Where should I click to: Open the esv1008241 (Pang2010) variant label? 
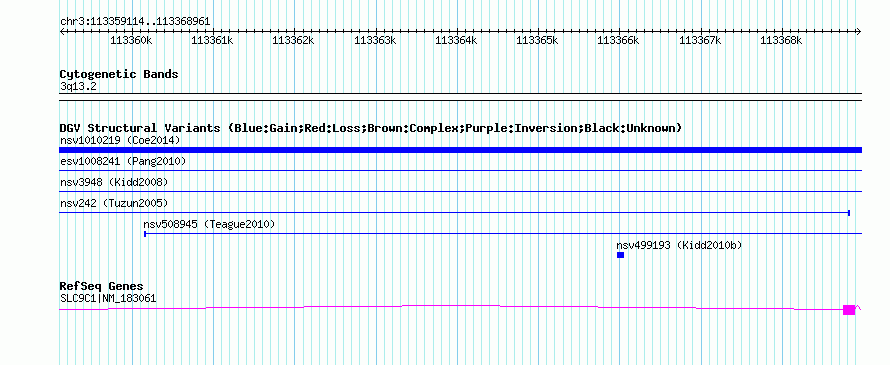(x=123, y=161)
